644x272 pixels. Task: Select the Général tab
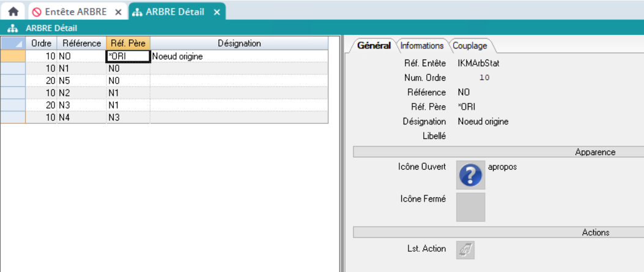pos(373,45)
